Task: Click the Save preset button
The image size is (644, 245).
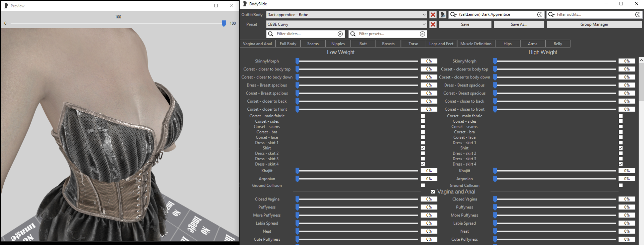Action: point(465,24)
